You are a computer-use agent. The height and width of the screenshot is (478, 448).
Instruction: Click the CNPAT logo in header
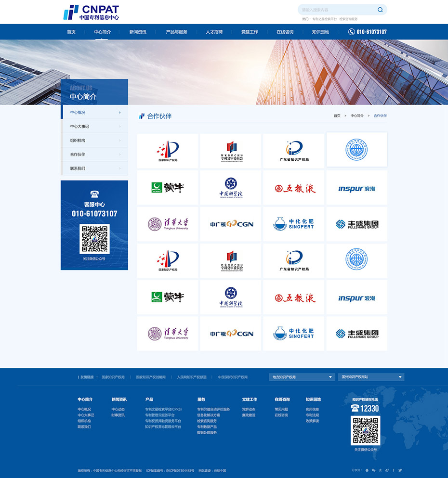tap(92, 12)
